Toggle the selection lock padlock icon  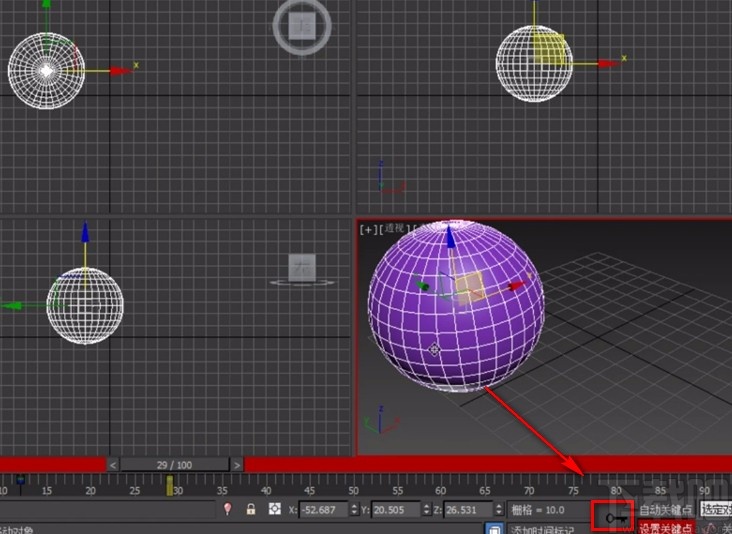(251, 509)
